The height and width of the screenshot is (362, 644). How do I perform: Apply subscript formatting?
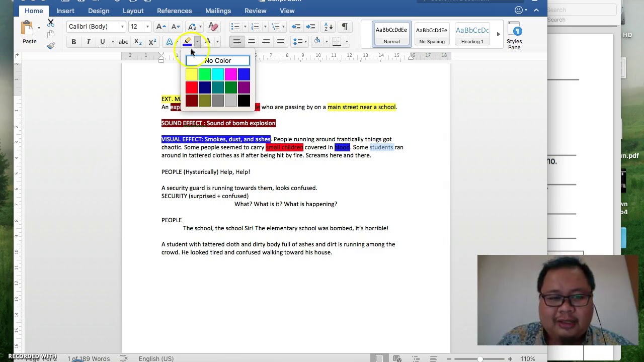point(137,42)
